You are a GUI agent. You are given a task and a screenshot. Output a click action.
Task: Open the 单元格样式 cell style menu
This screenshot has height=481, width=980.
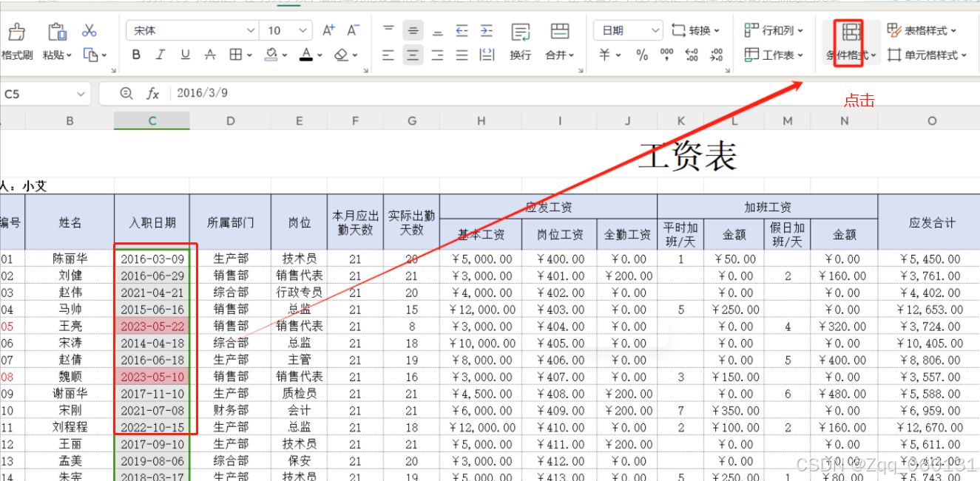(x=927, y=55)
